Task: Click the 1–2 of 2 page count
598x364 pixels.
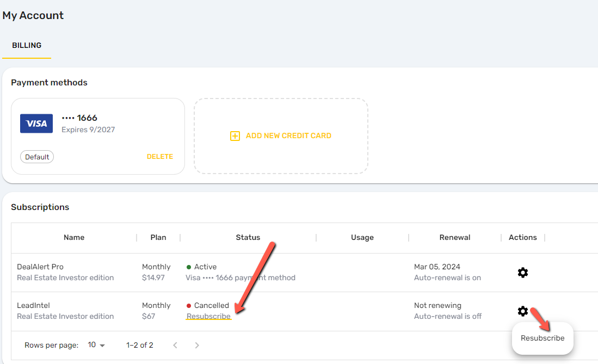Action: (x=140, y=346)
